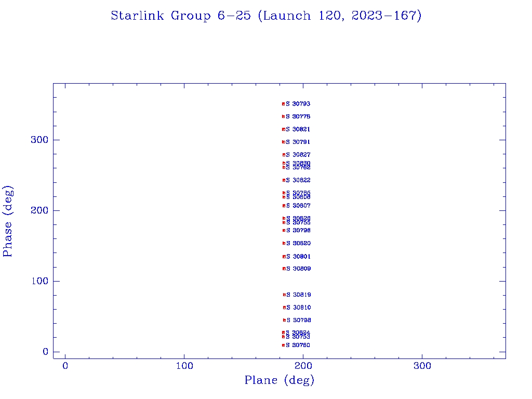Screen dimensions: 532x399
Task: Select the satellite label 'S 30809'
Action: [299, 269]
